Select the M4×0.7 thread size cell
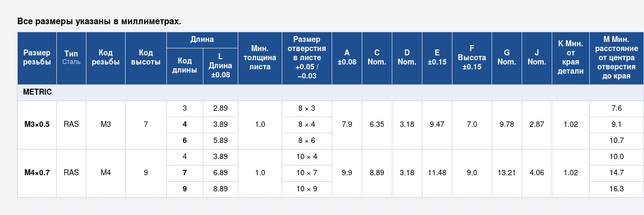Screen dimensions: 644x215 click(37, 173)
